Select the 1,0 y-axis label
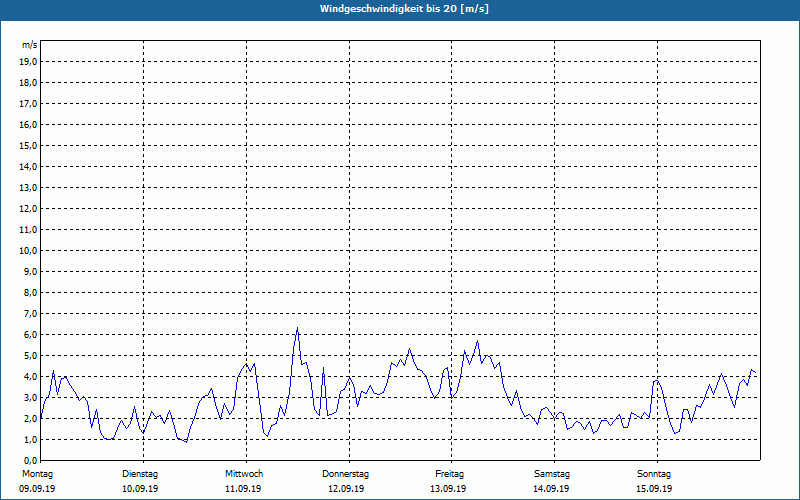800x500 pixels. [x=29, y=440]
